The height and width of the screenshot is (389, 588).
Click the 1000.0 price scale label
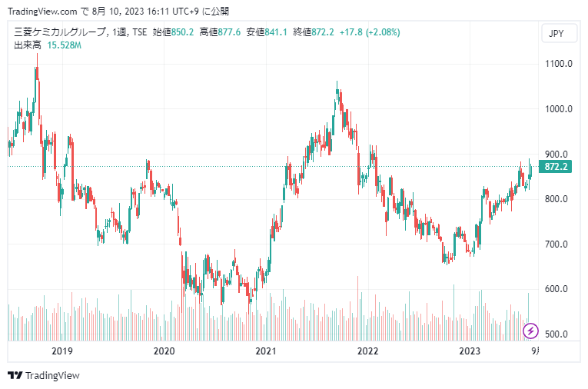point(555,109)
